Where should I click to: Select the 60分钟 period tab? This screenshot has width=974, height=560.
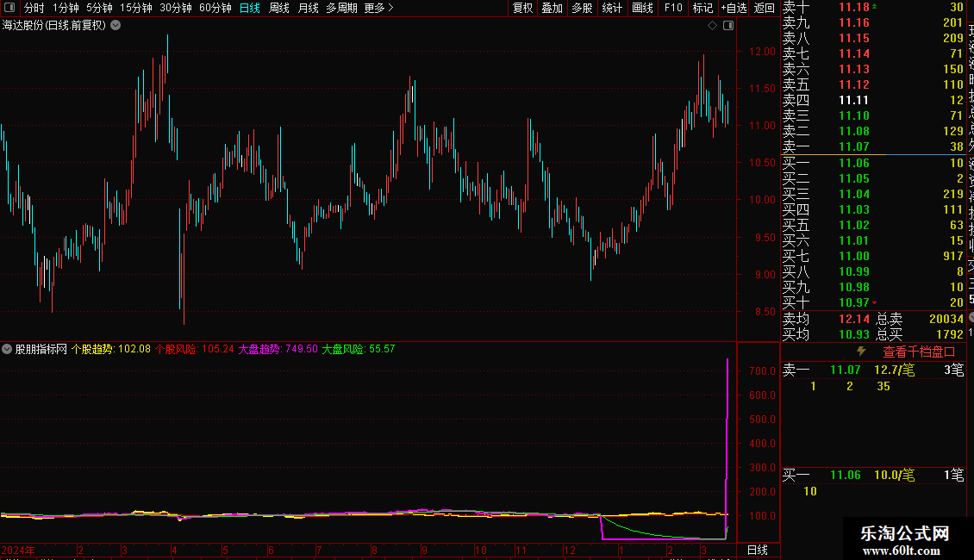pyautogui.click(x=215, y=8)
